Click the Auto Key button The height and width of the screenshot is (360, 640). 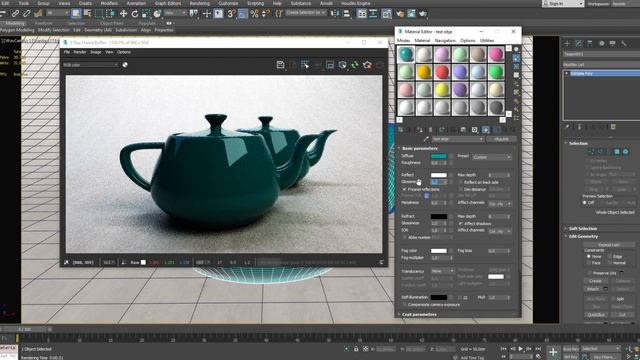571,349
